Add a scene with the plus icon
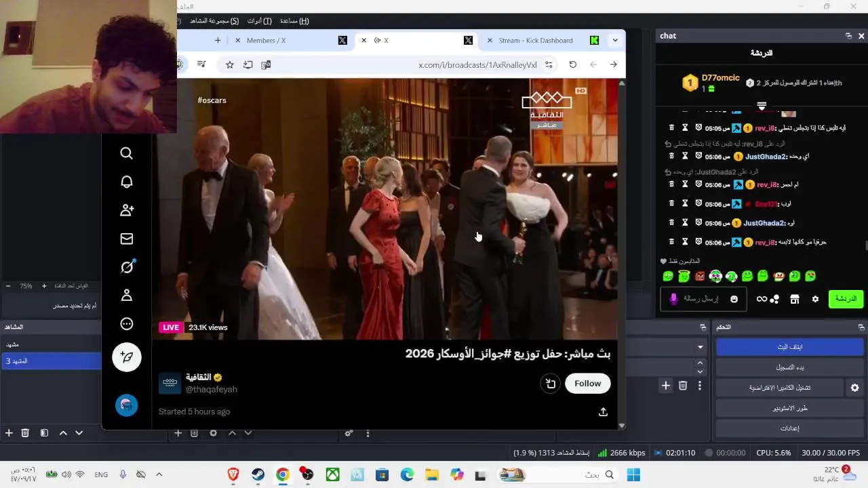Viewport: 868px width, 488px height. click(x=9, y=433)
